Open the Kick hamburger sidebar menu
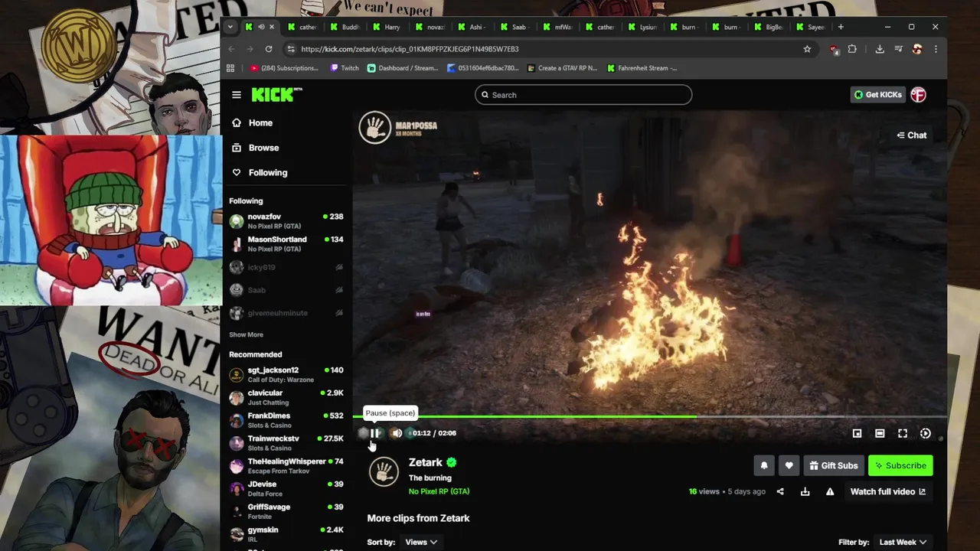This screenshot has width=980, height=551. pyautogui.click(x=237, y=95)
